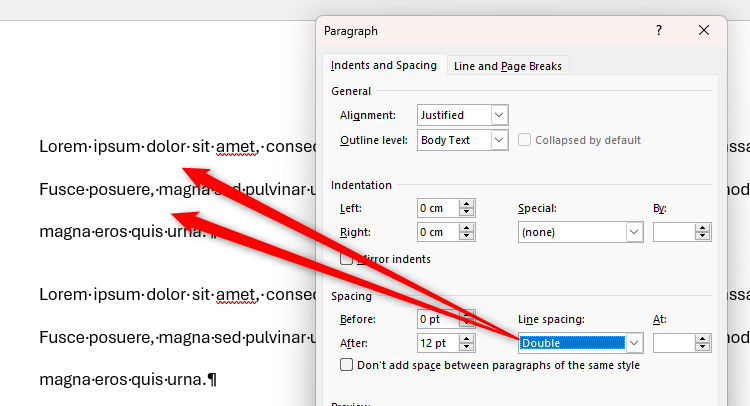The height and width of the screenshot is (406, 750).
Task: Increase the Left indent spinner value
Action: point(466,203)
